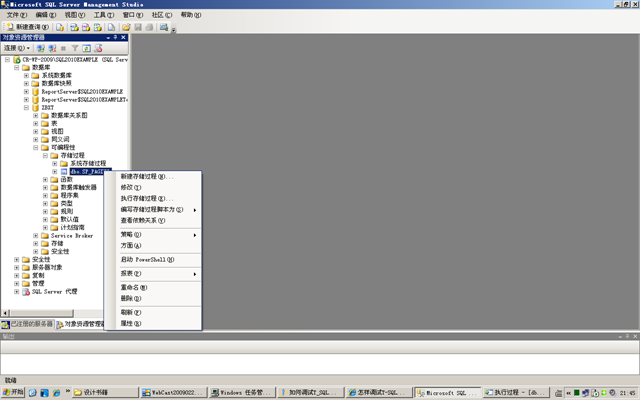Expand the 系统存储过程 folder
This screenshot has width=640, height=400.
point(55,164)
